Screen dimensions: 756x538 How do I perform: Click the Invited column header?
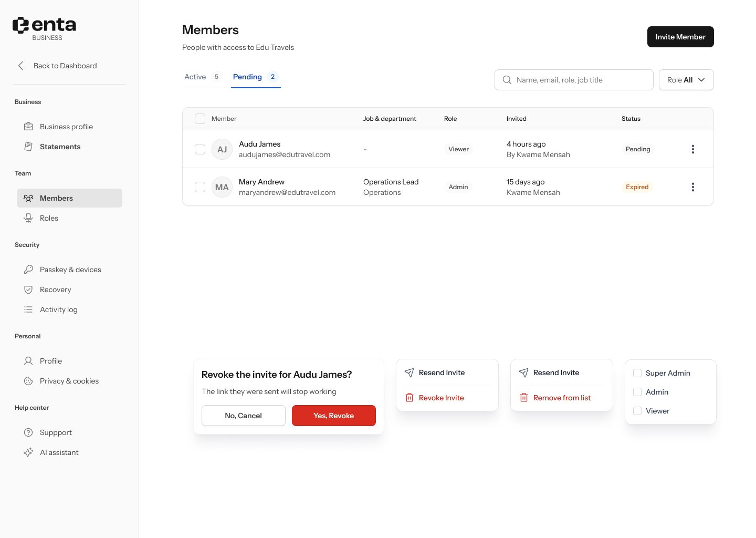pyautogui.click(x=517, y=119)
